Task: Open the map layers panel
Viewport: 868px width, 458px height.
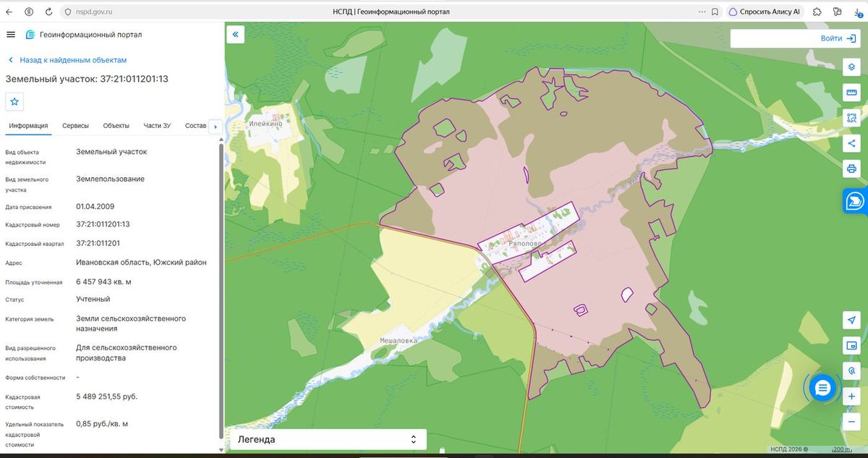Action: pos(851,67)
